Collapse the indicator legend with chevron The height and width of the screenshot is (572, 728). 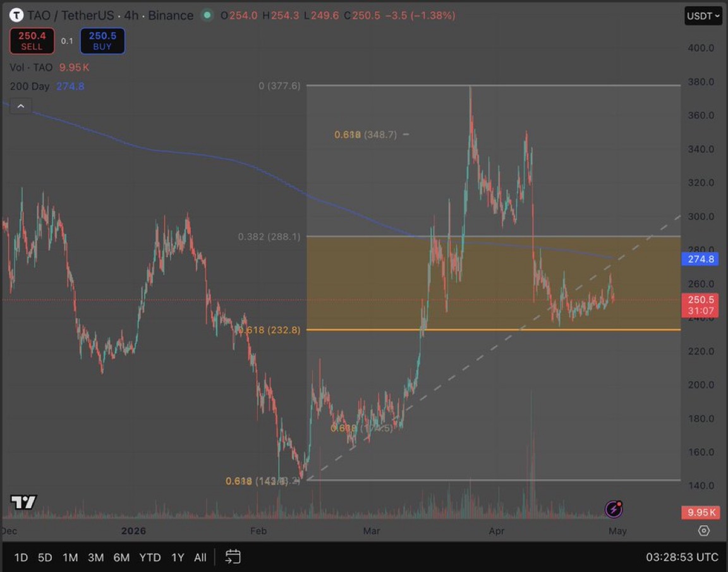point(21,106)
